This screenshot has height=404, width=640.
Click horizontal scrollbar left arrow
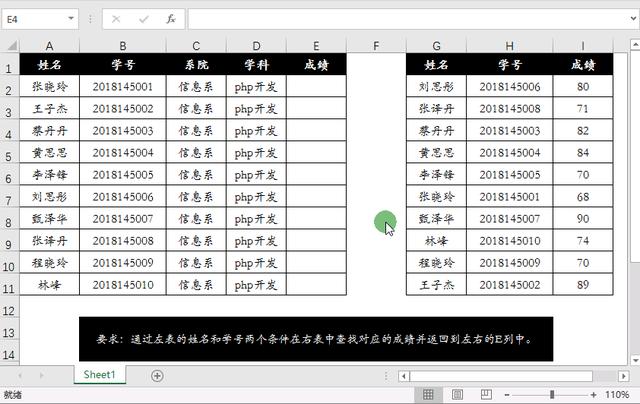click(404, 376)
